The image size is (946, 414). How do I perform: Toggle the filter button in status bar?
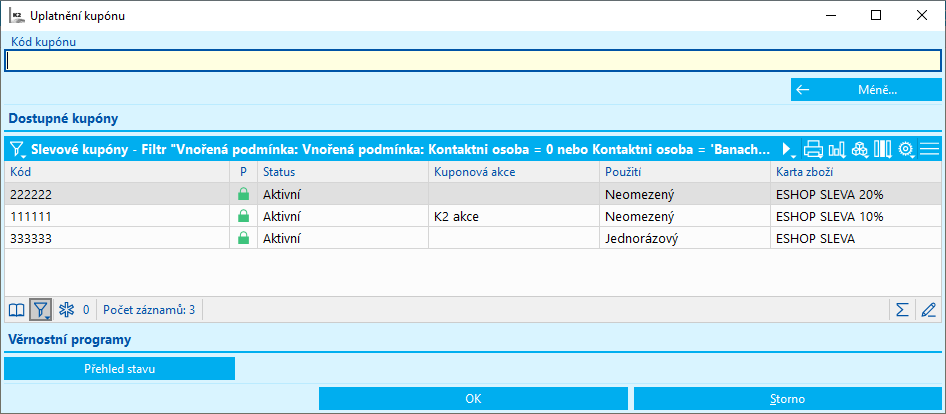41,310
